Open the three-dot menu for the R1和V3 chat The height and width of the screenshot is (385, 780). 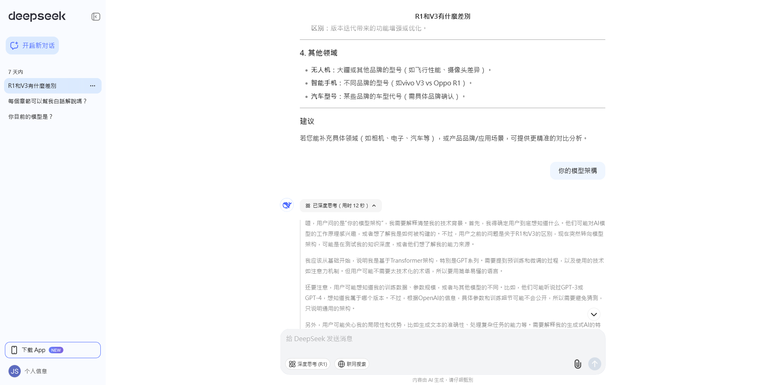(x=93, y=86)
